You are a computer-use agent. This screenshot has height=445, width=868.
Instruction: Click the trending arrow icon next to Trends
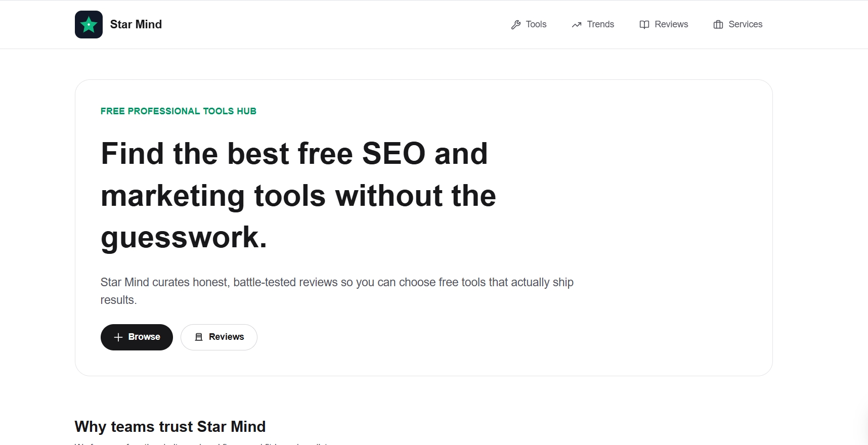pos(576,24)
